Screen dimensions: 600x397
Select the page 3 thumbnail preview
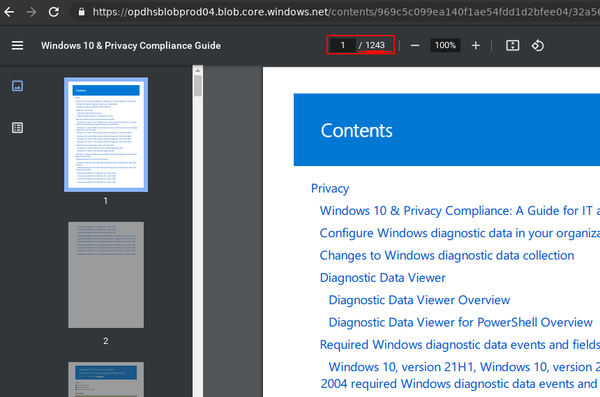(106, 379)
